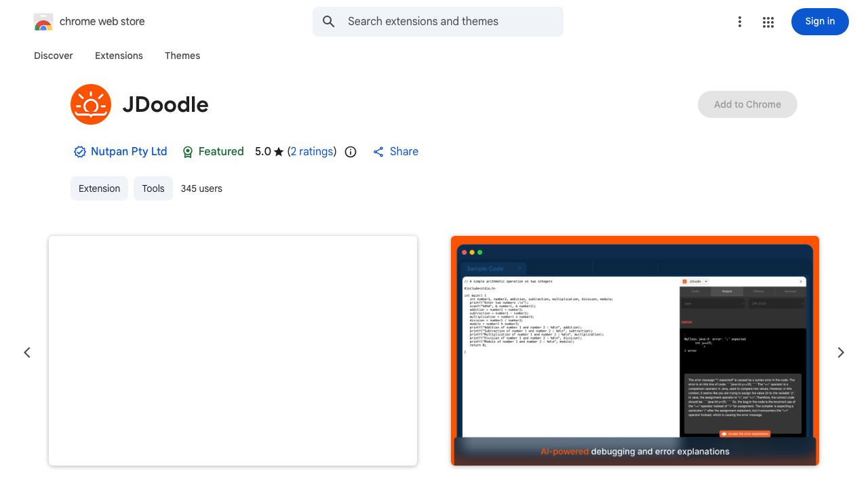Open the blank first screenshot slide
This screenshot has width=868, height=488.
[233, 350]
